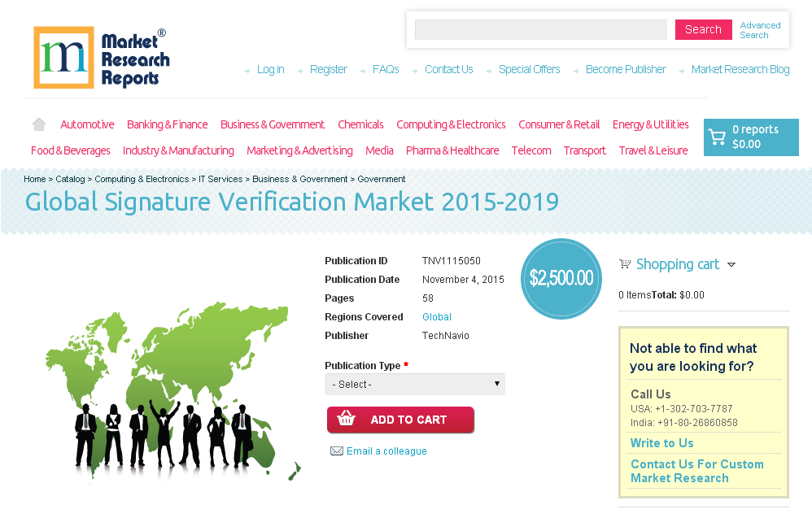812x531 pixels.
Task: Expand the Shopping cart dropdown arrow
Action: pos(731,264)
